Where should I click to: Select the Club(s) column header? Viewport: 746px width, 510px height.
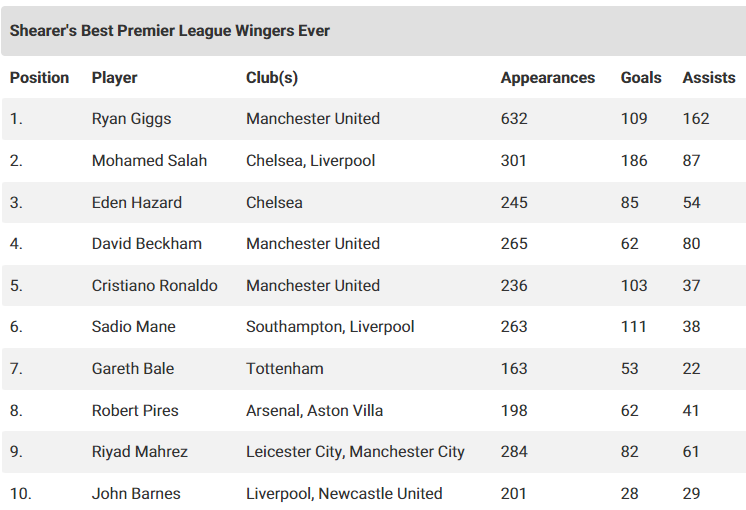[272, 78]
